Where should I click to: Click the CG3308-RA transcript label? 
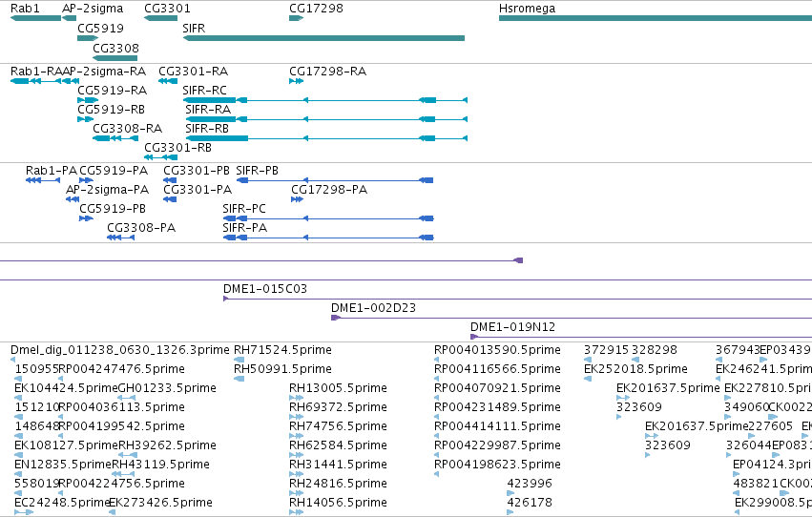point(128,129)
